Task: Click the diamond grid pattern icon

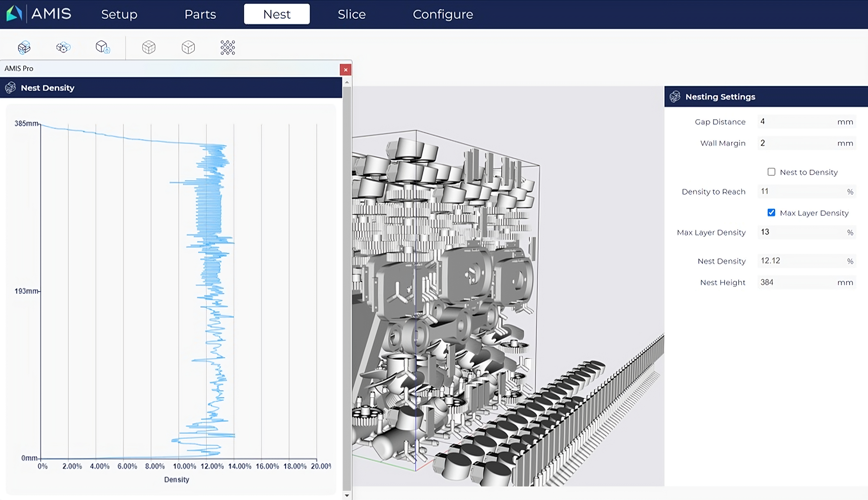Action: pos(228,47)
